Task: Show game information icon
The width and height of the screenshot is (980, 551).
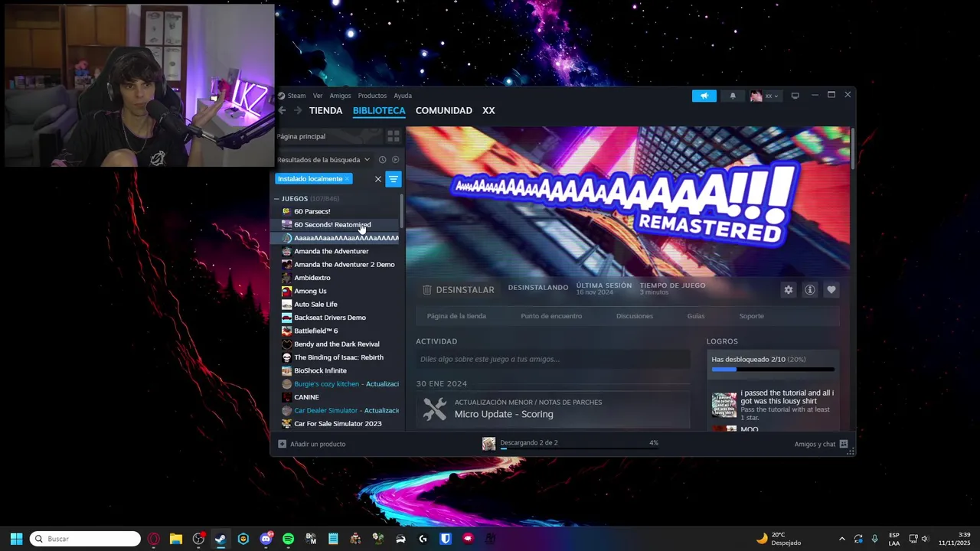Action: pos(810,290)
